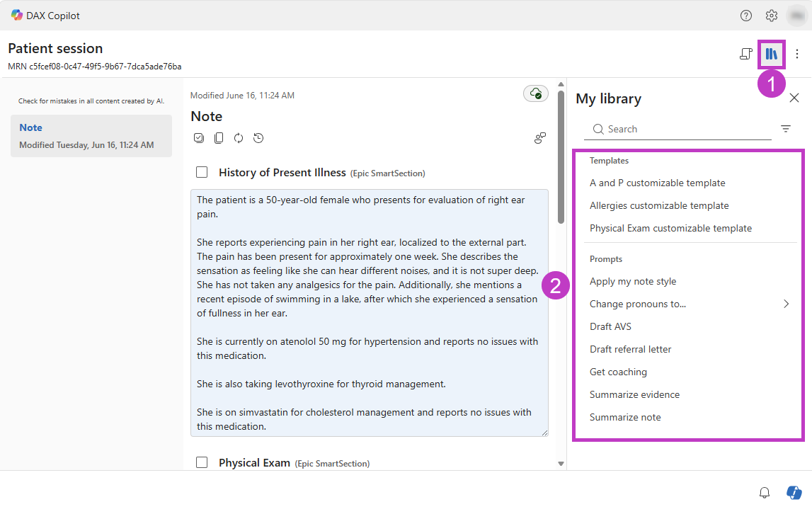Click the Patient session title

55,48
